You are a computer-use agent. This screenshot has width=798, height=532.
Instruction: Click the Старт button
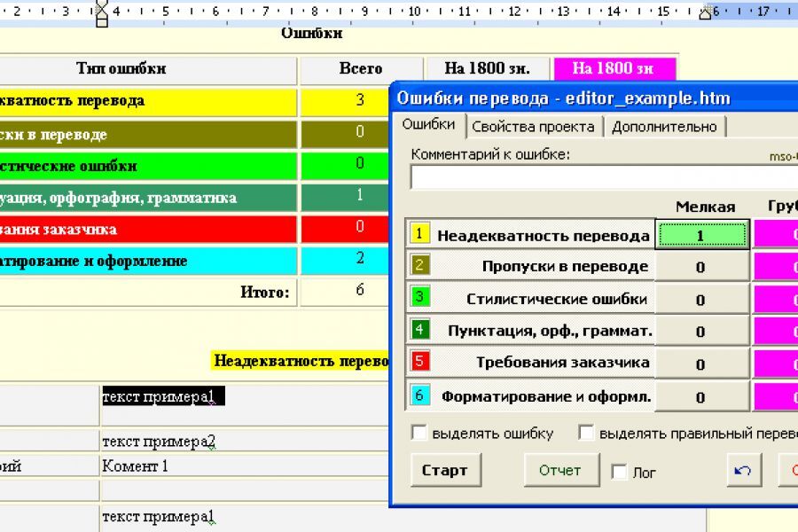445,471
